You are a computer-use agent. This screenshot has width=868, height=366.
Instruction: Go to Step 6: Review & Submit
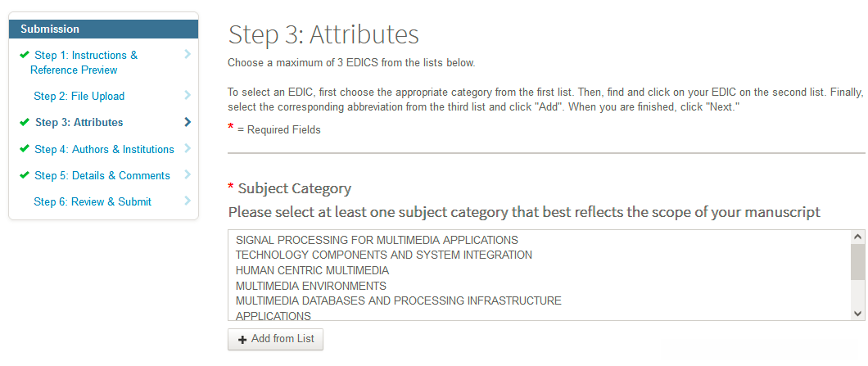click(x=92, y=201)
